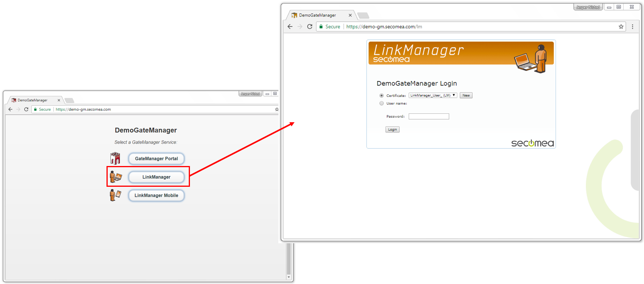
Task: Open the GateManager Portal button
Action: click(x=156, y=158)
